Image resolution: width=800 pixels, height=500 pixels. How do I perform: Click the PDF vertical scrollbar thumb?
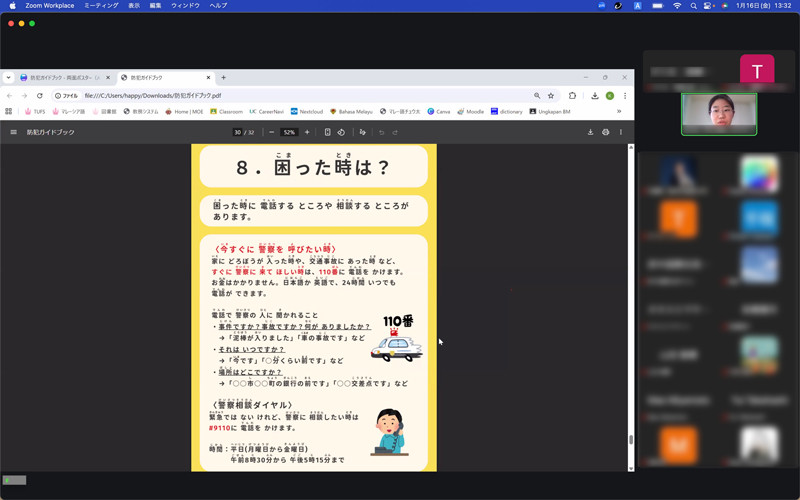click(630, 440)
